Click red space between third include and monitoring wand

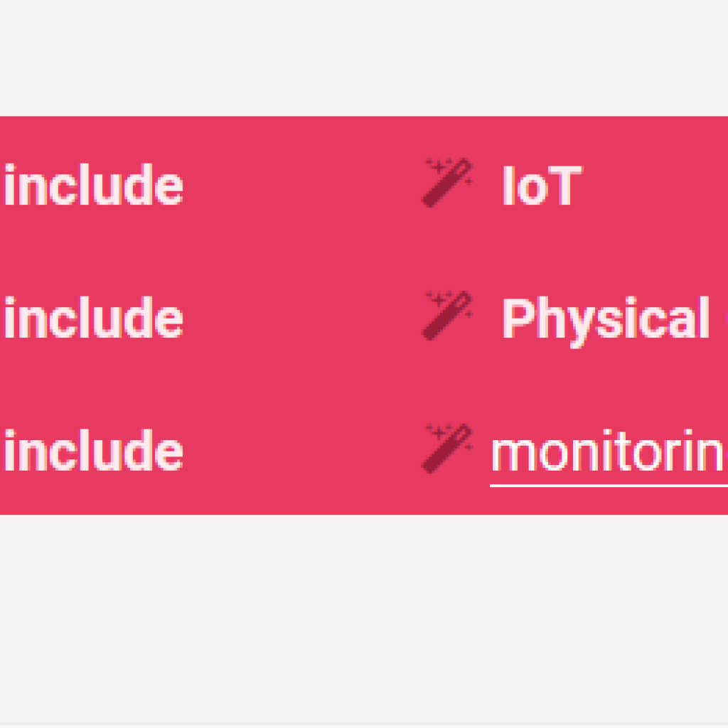coord(301,449)
